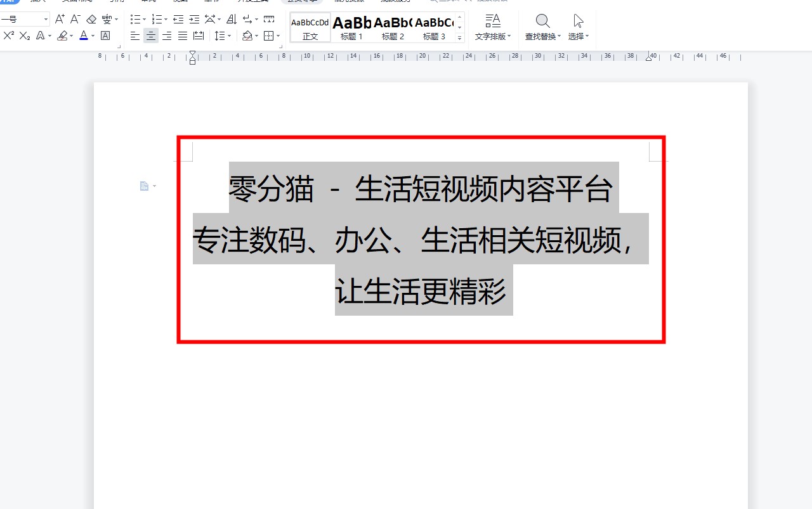Clear formatting with the eraser icon
Image resolution: width=812 pixels, height=509 pixels.
point(91,20)
